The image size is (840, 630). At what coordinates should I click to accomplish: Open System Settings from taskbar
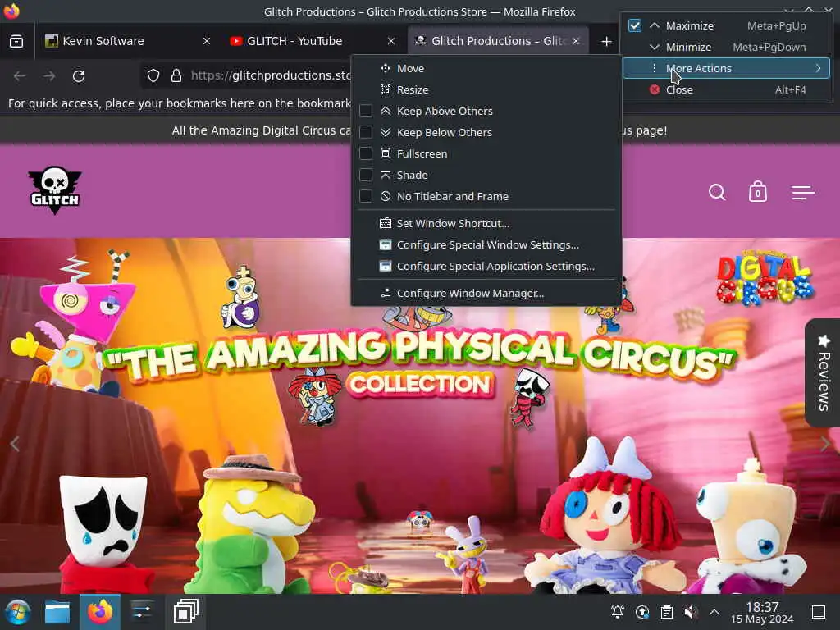(x=142, y=612)
